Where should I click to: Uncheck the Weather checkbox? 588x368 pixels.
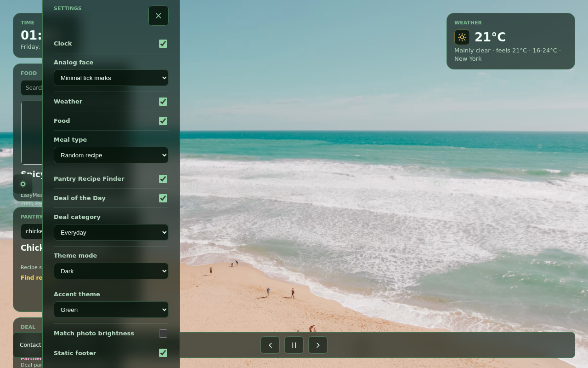(163, 102)
